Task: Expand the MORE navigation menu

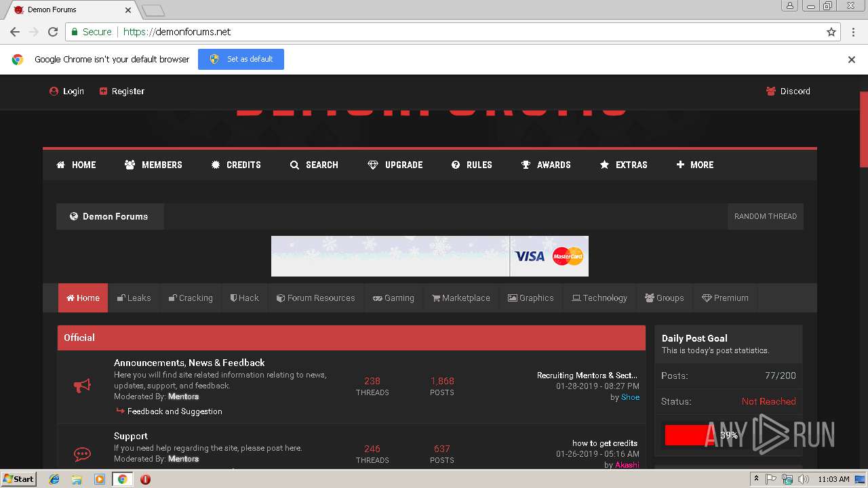Action: (695, 165)
